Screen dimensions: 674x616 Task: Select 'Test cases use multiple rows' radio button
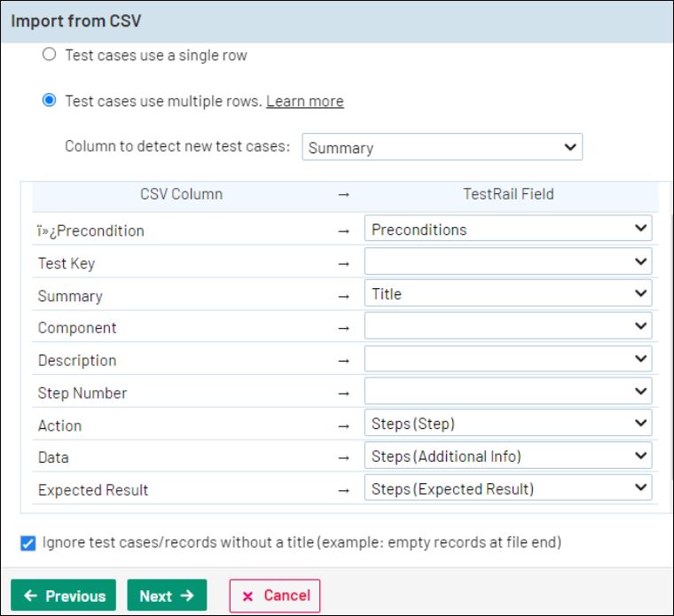[50, 101]
